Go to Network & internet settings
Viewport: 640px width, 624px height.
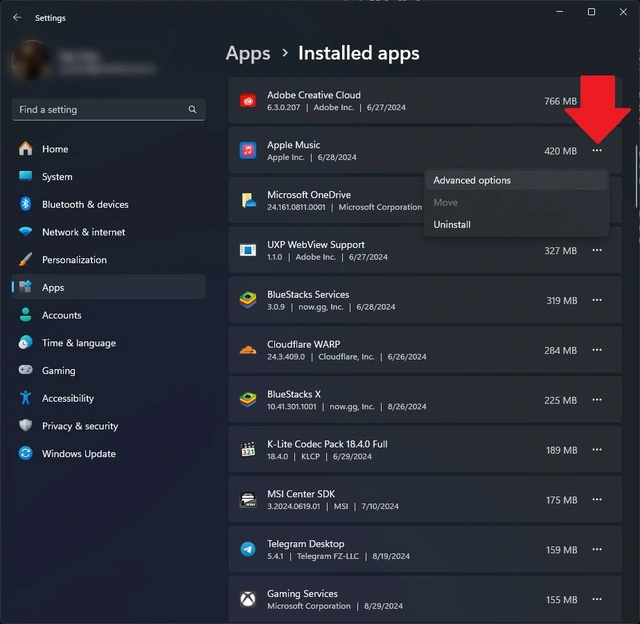pyautogui.click(x=108, y=232)
